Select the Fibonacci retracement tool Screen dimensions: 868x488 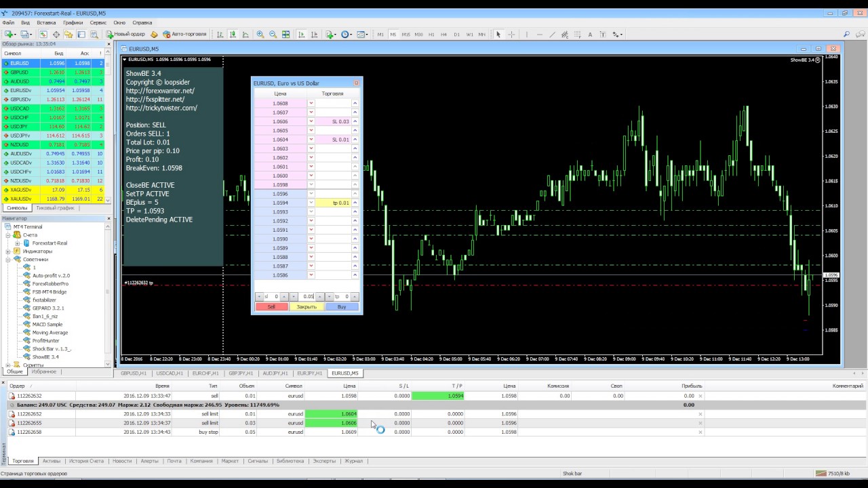tap(577, 34)
